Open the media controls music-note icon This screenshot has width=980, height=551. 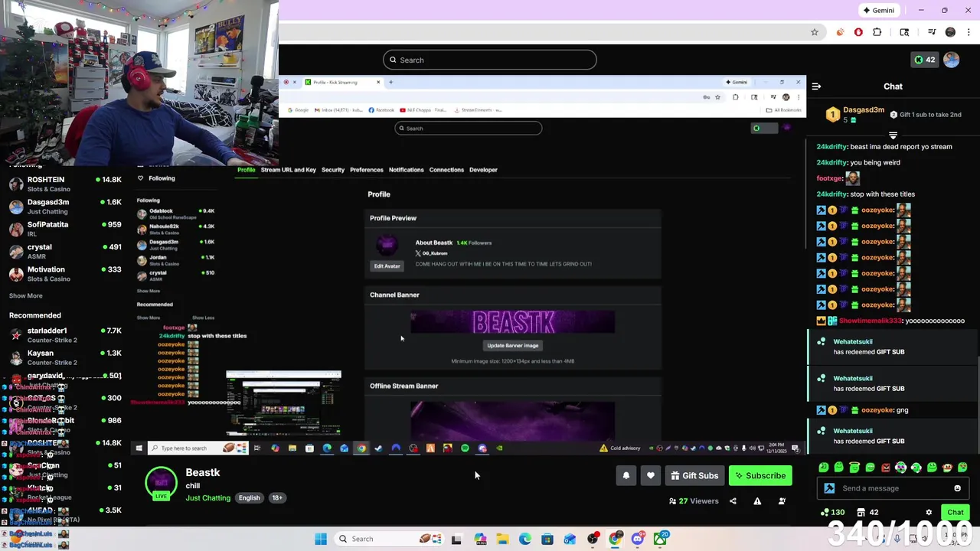click(x=932, y=32)
